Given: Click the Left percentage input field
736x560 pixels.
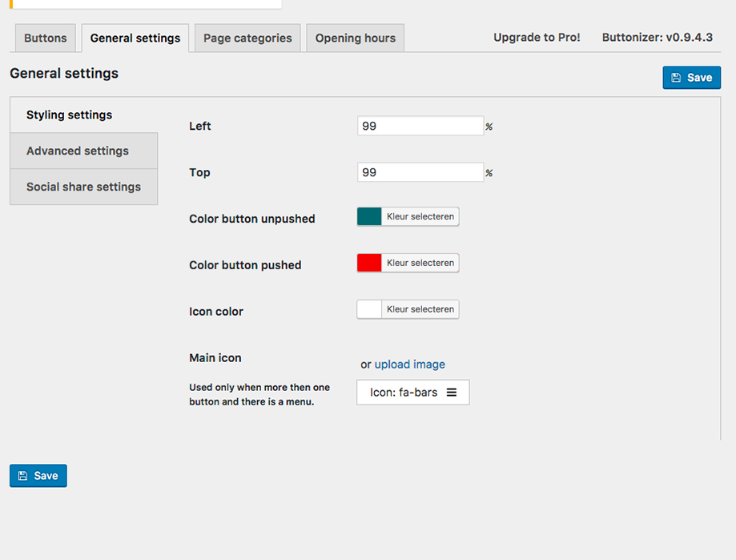Looking at the screenshot, I should (420, 127).
